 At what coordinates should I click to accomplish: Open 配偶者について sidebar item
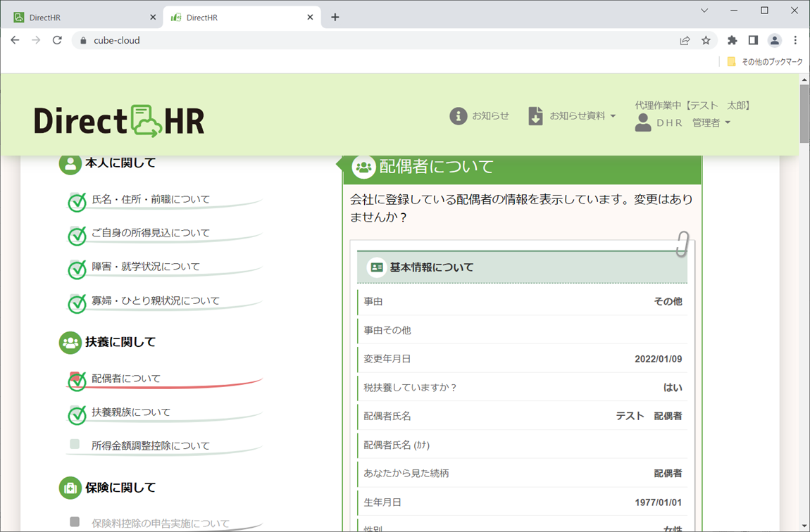(126, 378)
